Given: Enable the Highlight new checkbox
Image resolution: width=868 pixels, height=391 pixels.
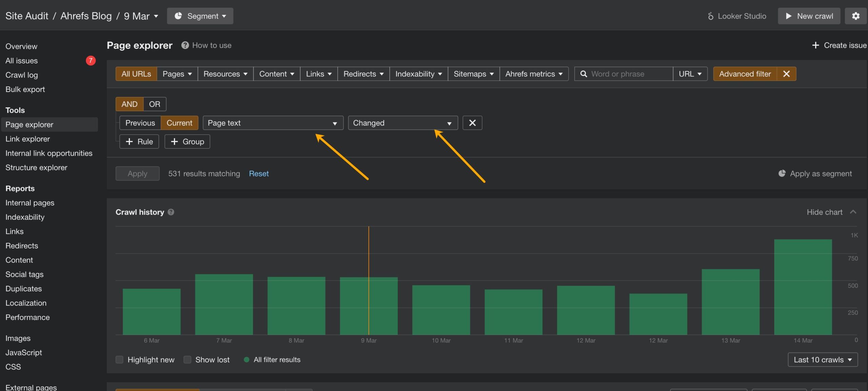Looking at the screenshot, I should tap(119, 359).
